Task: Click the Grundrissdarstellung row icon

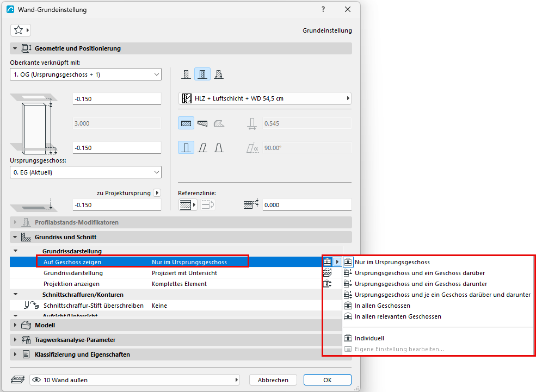Action: 327,273
